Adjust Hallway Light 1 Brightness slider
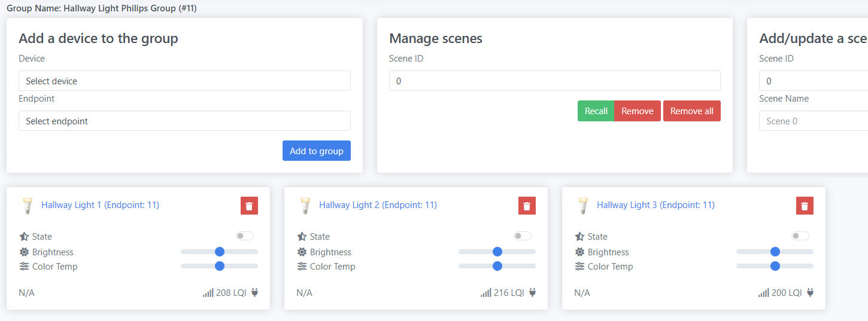The width and height of the screenshot is (868, 321). coord(219,252)
